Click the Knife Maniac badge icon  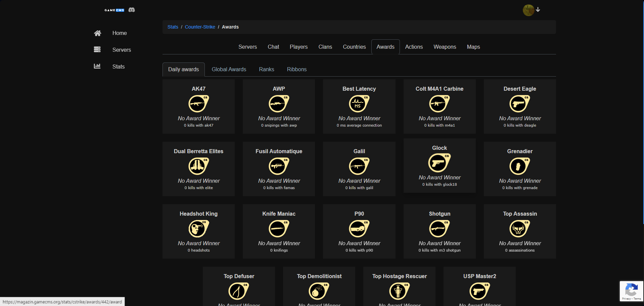click(279, 228)
